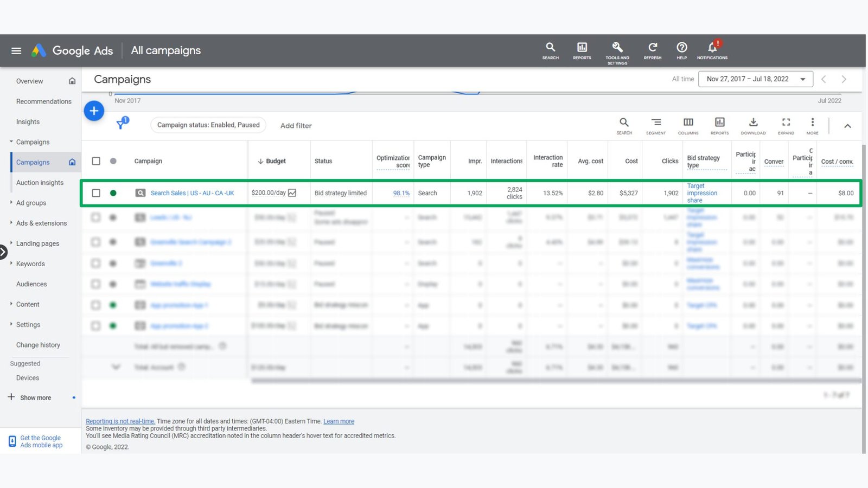Image resolution: width=868 pixels, height=488 pixels.
Task: Open Reports from the top bar
Action: [582, 50]
